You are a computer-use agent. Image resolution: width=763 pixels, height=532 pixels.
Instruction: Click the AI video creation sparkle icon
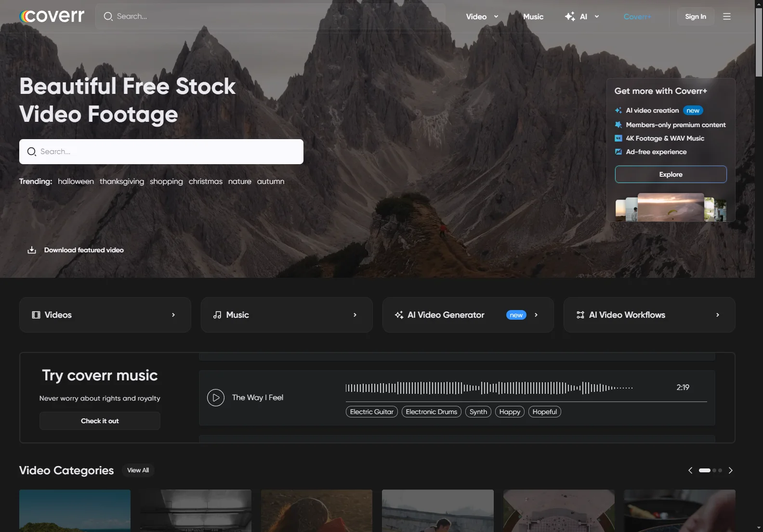pos(618,110)
